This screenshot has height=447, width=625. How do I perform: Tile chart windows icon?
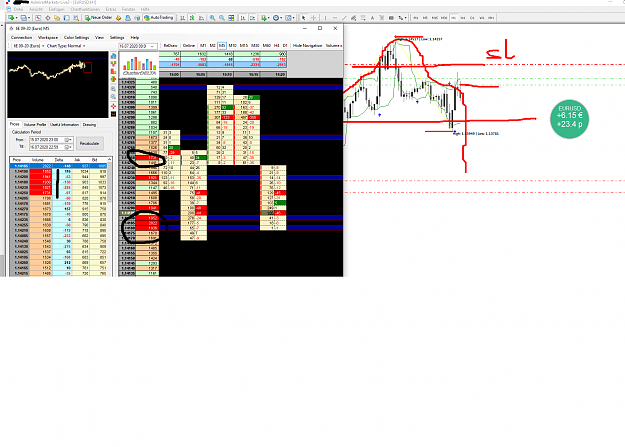(231, 18)
